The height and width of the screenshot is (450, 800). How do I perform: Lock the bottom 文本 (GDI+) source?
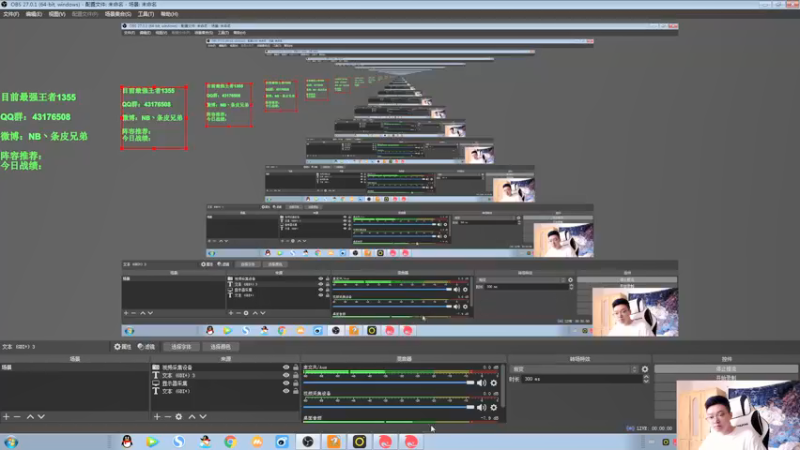295,391
